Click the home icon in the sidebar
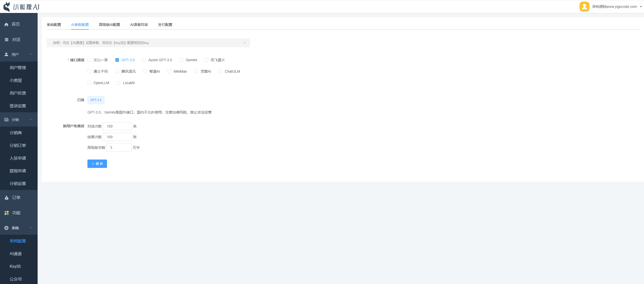Image resolution: width=644 pixels, height=284 pixels. pyautogui.click(x=6, y=24)
